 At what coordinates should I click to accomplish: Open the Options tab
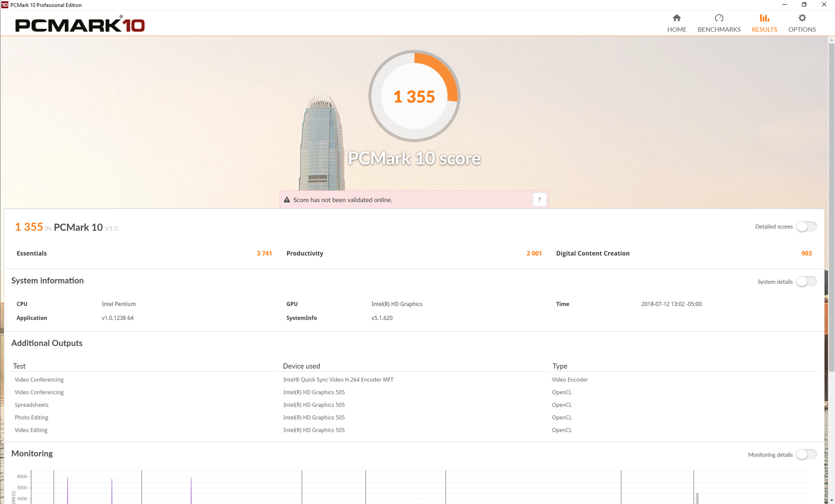802,23
